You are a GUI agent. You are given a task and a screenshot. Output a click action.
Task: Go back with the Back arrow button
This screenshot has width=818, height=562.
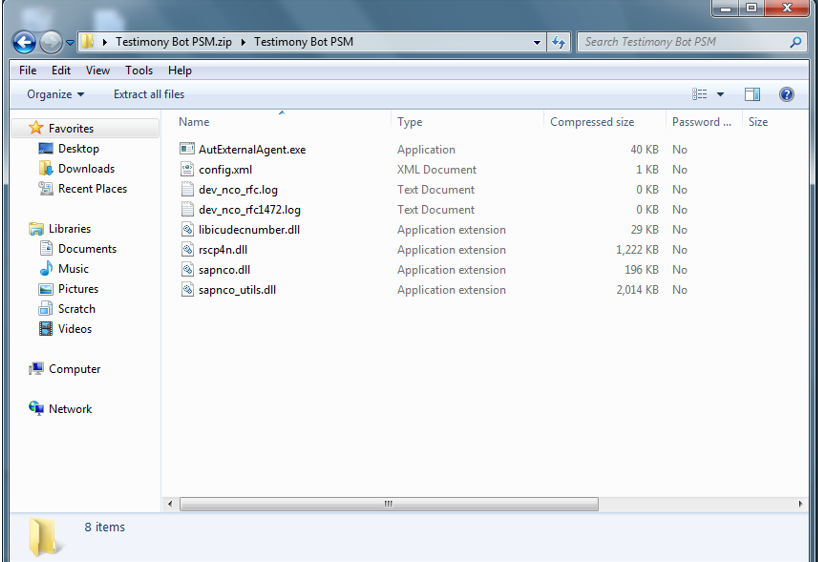pyautogui.click(x=24, y=42)
